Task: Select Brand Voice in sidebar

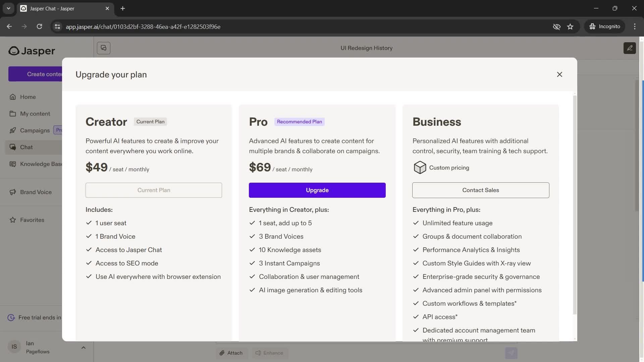Action: click(x=35, y=192)
